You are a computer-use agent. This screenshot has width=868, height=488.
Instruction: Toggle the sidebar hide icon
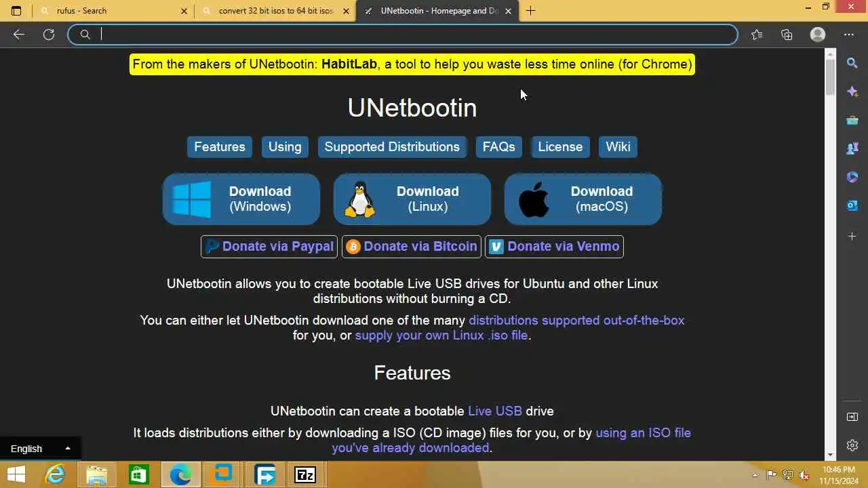[852, 417]
